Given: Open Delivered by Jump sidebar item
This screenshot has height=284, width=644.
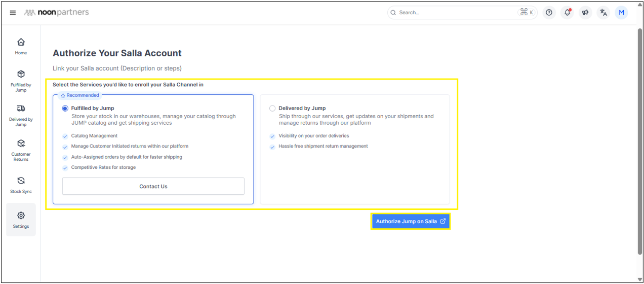Looking at the screenshot, I should [21, 115].
